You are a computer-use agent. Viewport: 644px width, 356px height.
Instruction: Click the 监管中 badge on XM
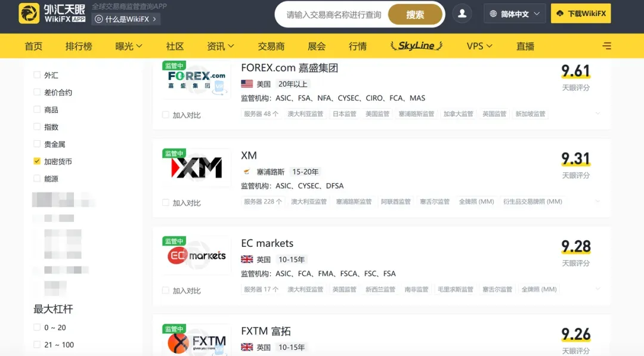(x=174, y=153)
